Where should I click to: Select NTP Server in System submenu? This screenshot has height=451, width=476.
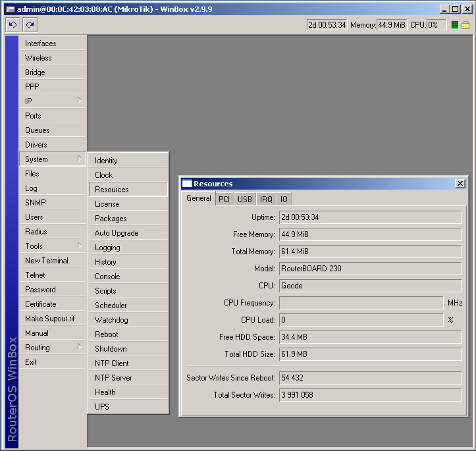coord(128,378)
